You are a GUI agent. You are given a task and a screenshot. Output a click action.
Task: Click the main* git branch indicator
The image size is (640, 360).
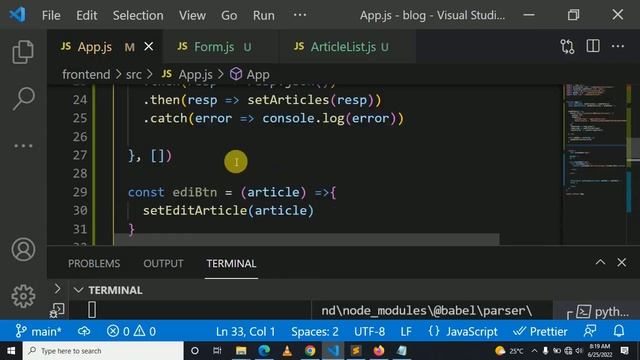[38, 331]
